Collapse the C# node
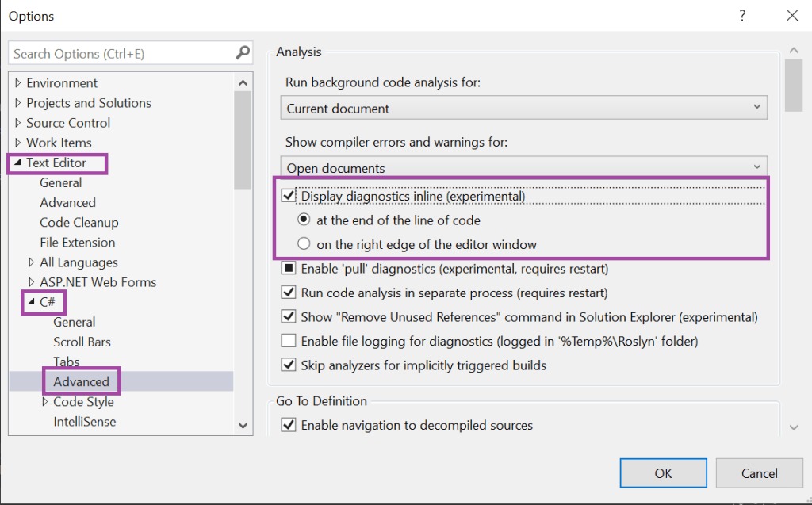Viewport: 812px width, 505px height. [31, 301]
